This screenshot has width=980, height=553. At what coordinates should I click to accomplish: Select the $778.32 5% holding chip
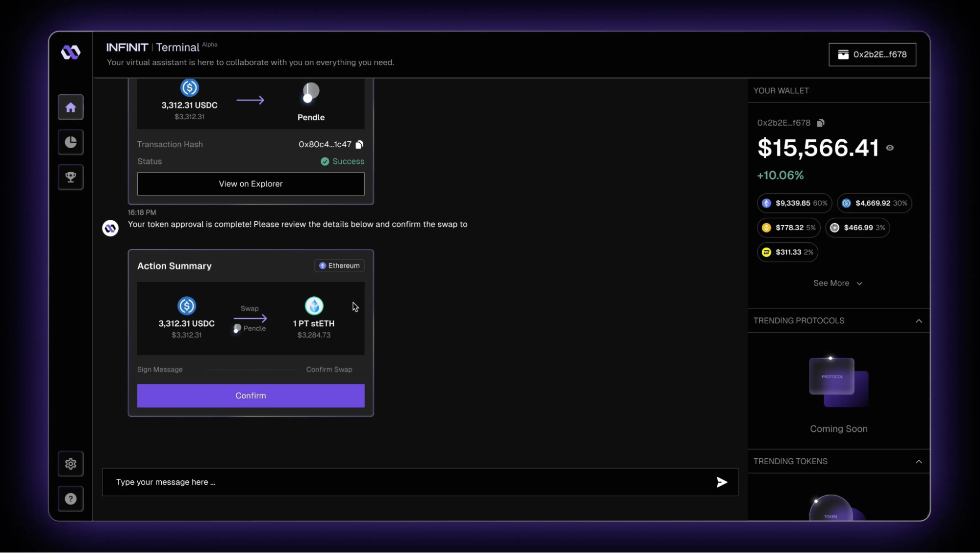click(x=788, y=228)
